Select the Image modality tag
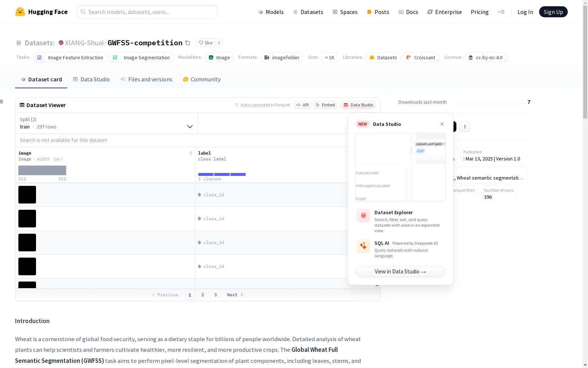This screenshot has width=588, height=368. point(219,57)
